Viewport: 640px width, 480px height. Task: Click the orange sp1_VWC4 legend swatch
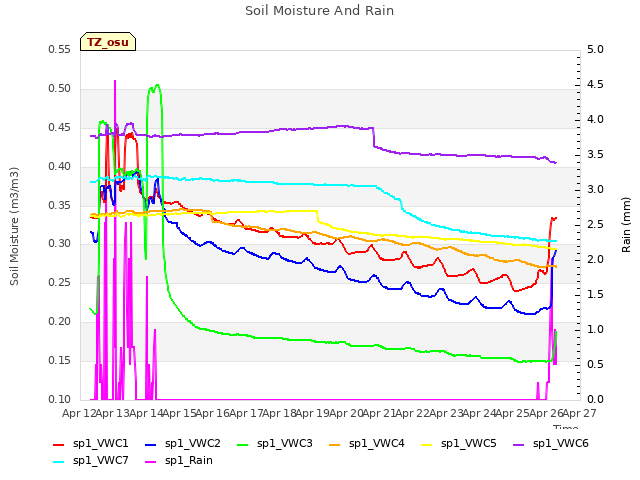[335, 444]
